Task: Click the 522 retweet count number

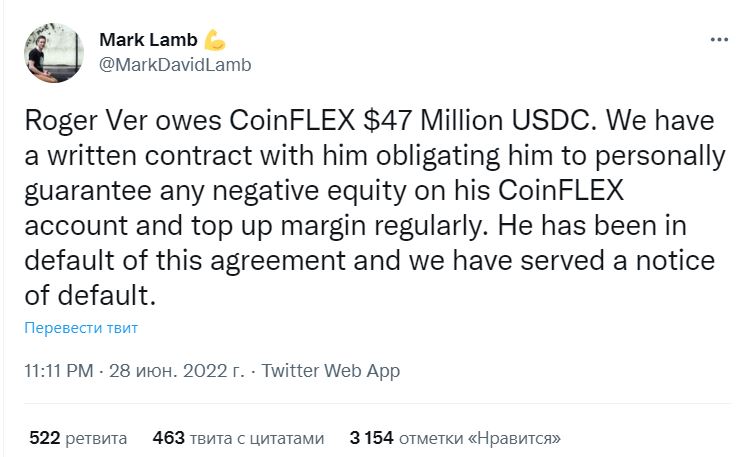Action: [45, 438]
